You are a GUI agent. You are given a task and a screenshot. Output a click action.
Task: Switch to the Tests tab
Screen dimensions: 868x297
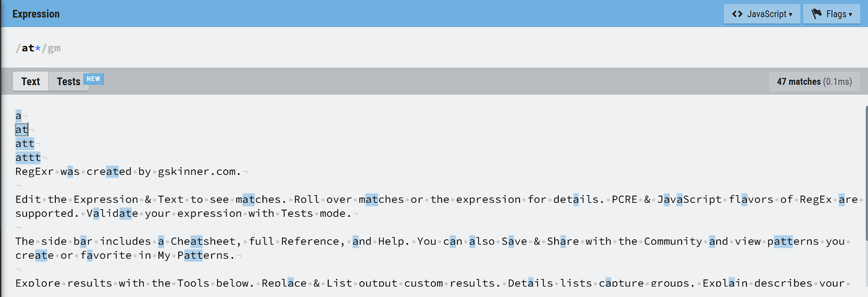[68, 82]
